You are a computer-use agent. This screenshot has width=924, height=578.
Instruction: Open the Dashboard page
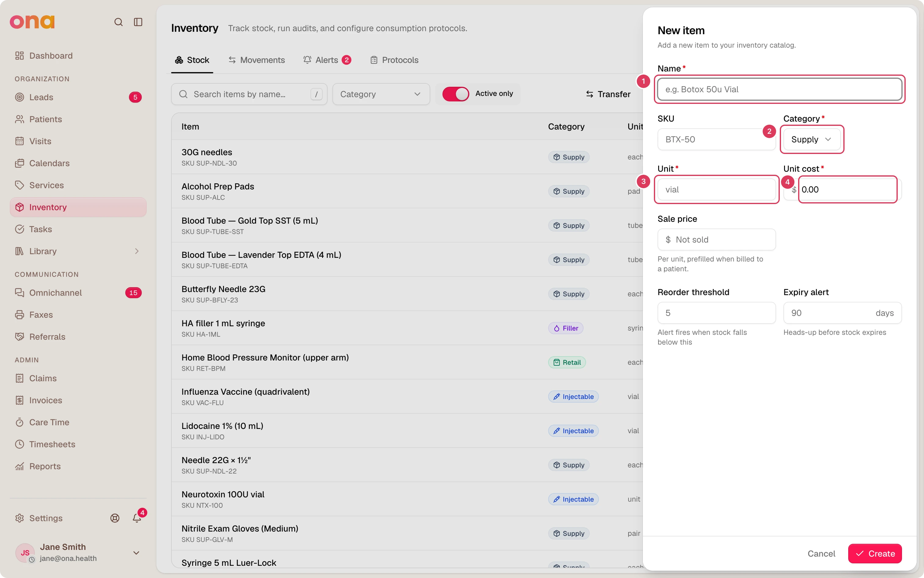pyautogui.click(x=78, y=56)
